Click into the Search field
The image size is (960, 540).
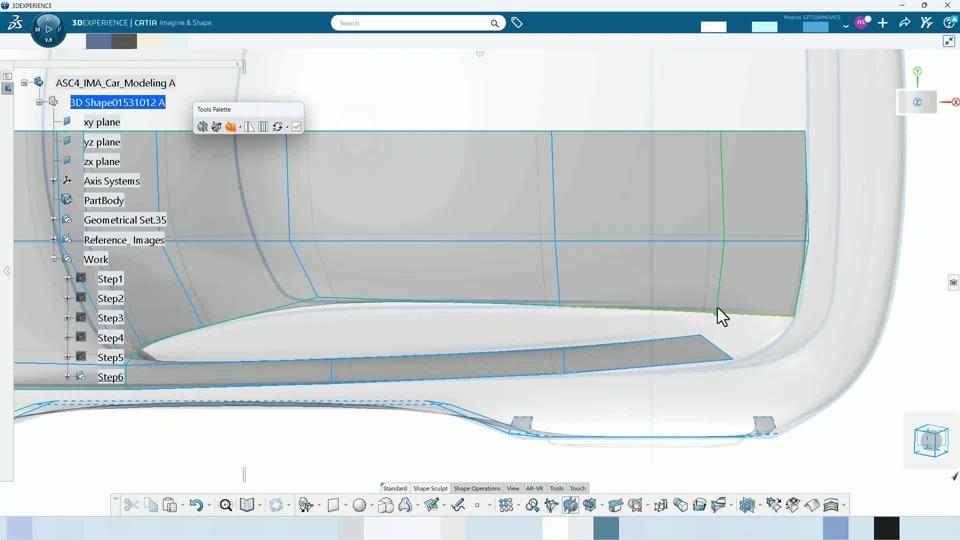411,23
